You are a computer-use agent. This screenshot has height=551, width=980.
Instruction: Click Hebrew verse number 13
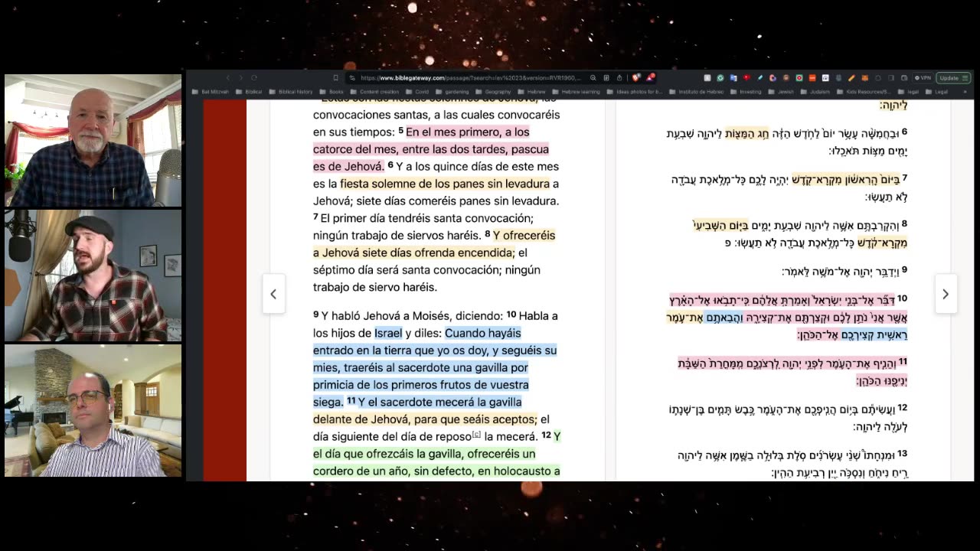pos(902,454)
